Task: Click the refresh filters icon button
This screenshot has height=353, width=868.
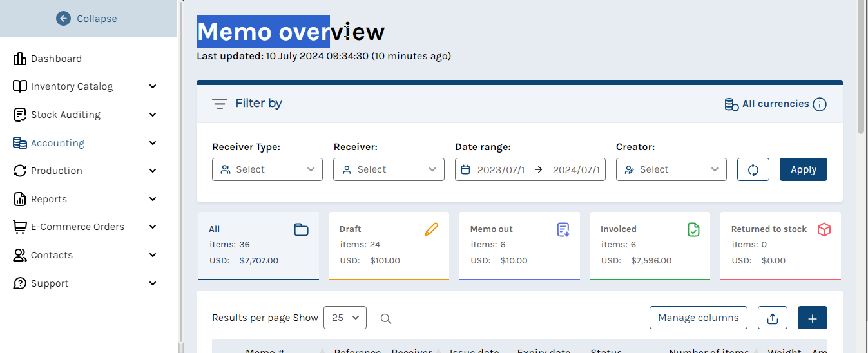Action: tap(753, 169)
